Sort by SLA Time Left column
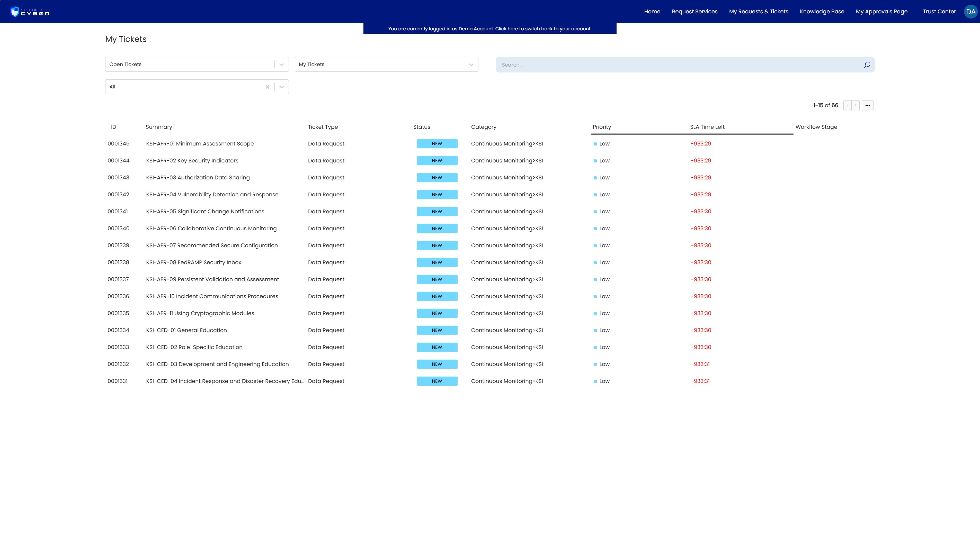 tap(707, 127)
